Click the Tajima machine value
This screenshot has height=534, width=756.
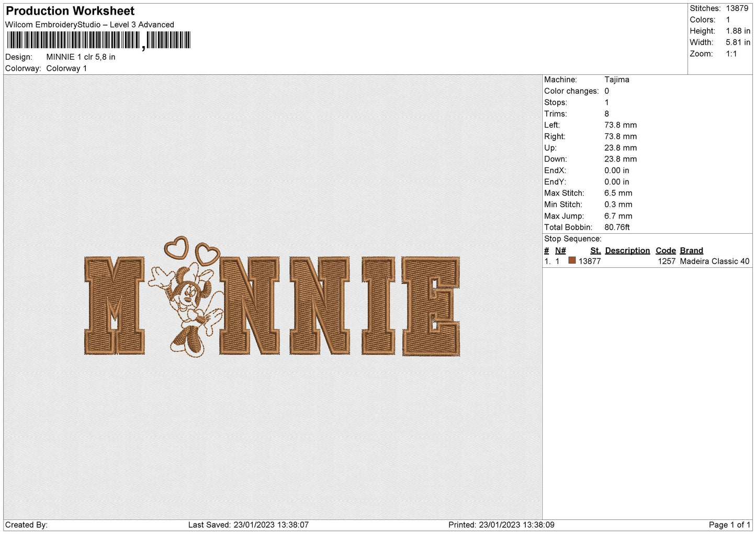pos(616,79)
